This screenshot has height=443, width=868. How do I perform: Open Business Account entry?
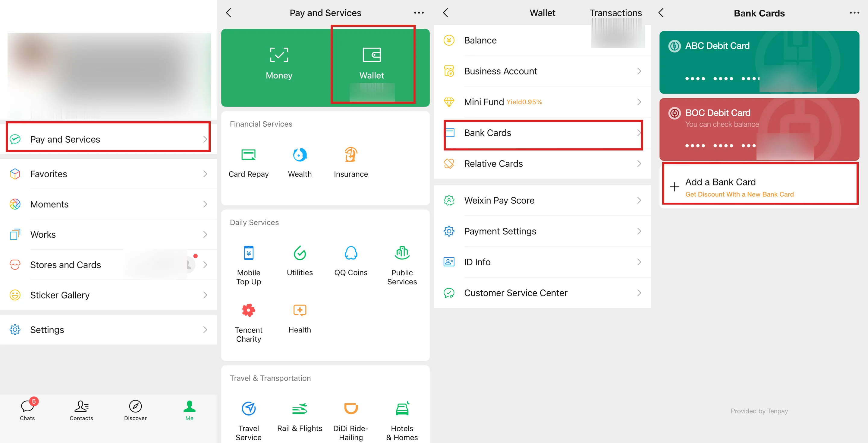click(542, 71)
